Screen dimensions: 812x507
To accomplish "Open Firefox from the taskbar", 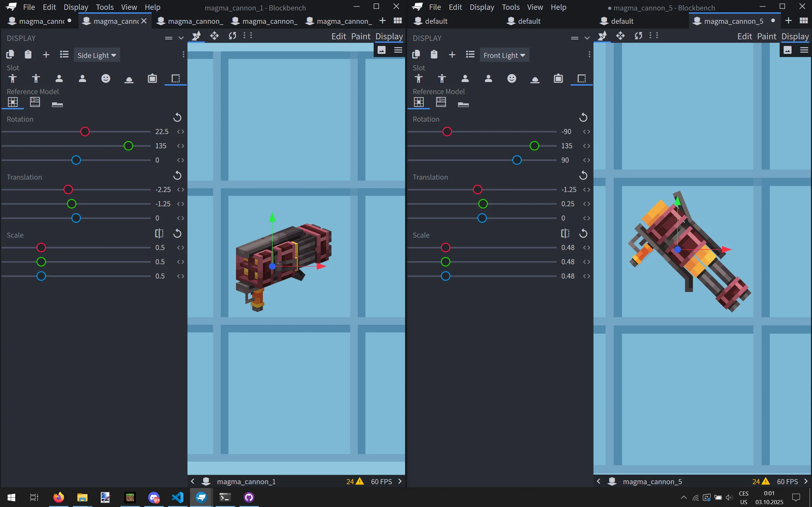I will click(x=58, y=497).
